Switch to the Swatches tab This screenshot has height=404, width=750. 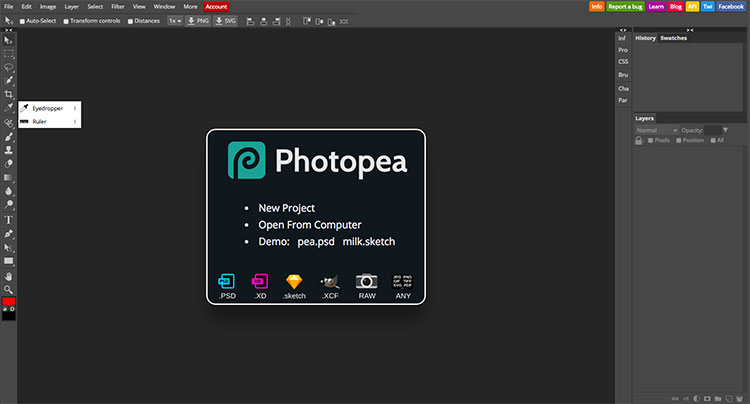coord(673,38)
